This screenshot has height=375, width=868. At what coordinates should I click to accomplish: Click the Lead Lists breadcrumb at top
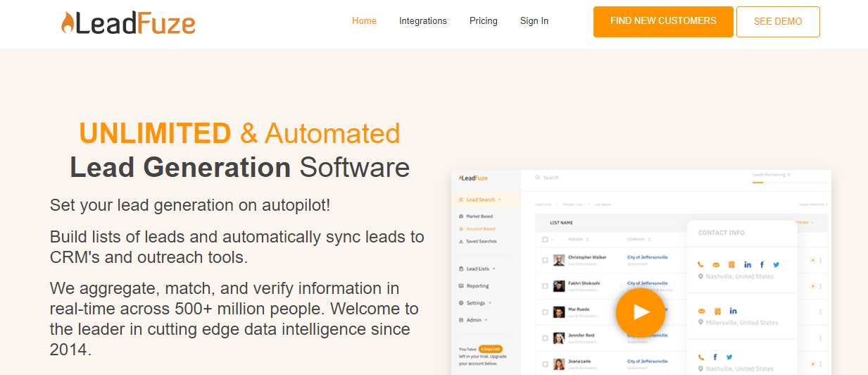543,204
